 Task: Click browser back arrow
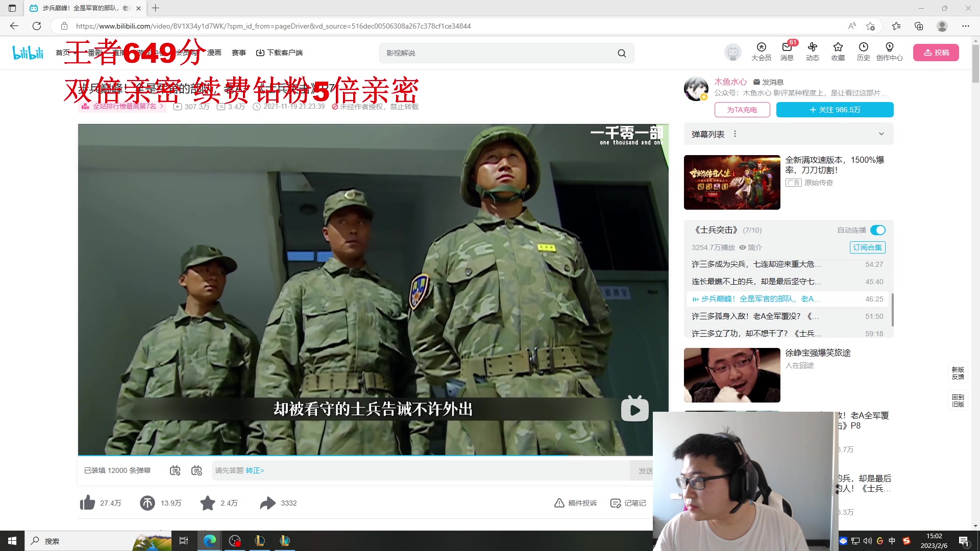coord(14,26)
